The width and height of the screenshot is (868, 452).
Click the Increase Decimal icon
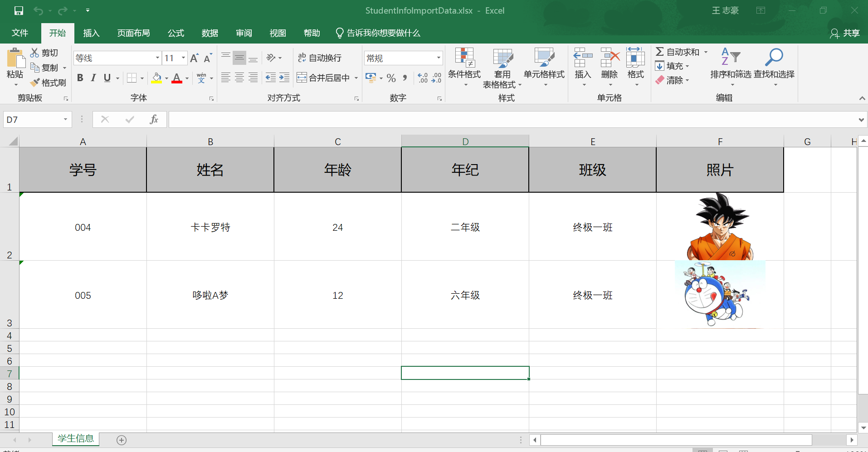click(423, 78)
